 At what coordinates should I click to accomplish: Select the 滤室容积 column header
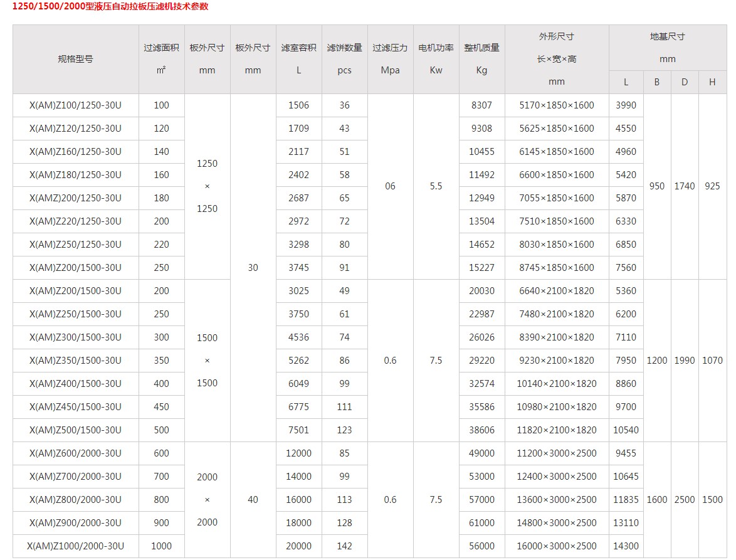298,60
